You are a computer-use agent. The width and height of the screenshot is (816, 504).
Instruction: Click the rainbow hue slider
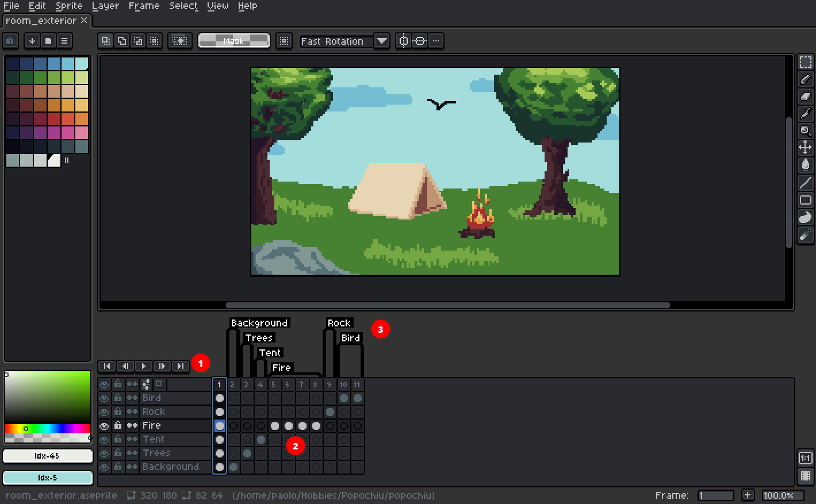(x=48, y=429)
